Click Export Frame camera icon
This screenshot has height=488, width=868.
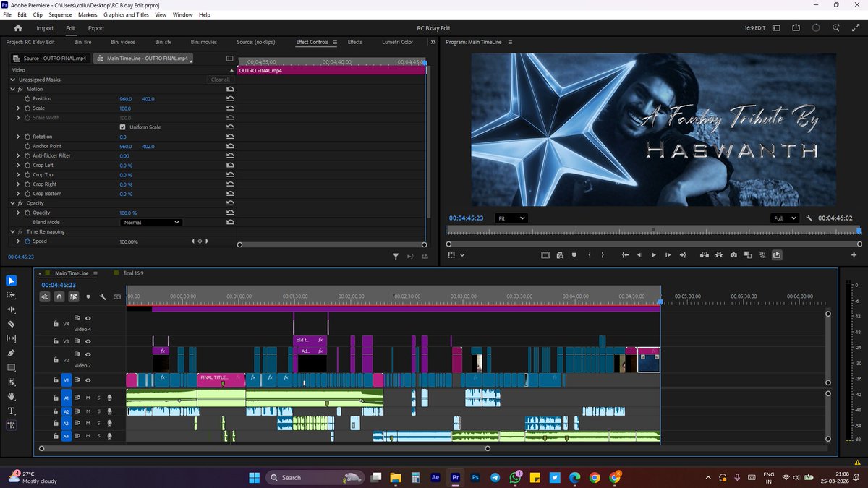[733, 254]
